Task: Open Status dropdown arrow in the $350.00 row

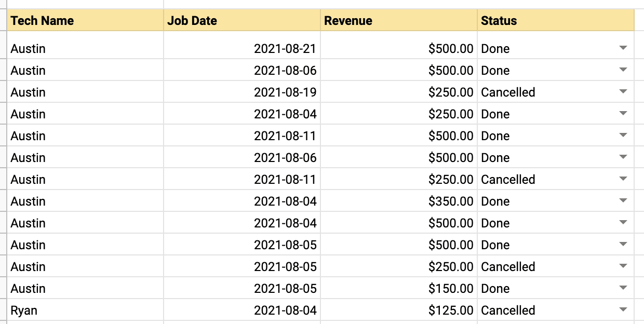Action: point(623,201)
